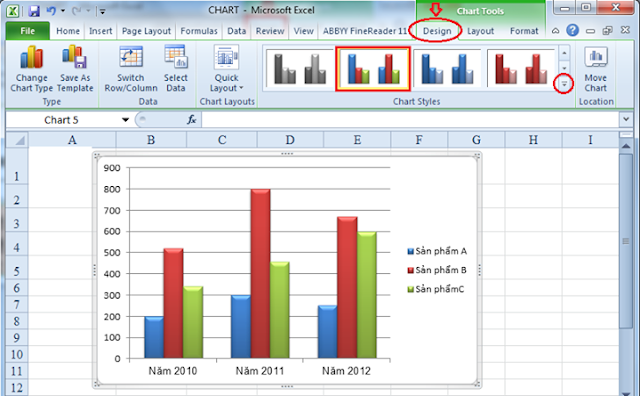Click Save As Template icon

[x=74, y=57]
